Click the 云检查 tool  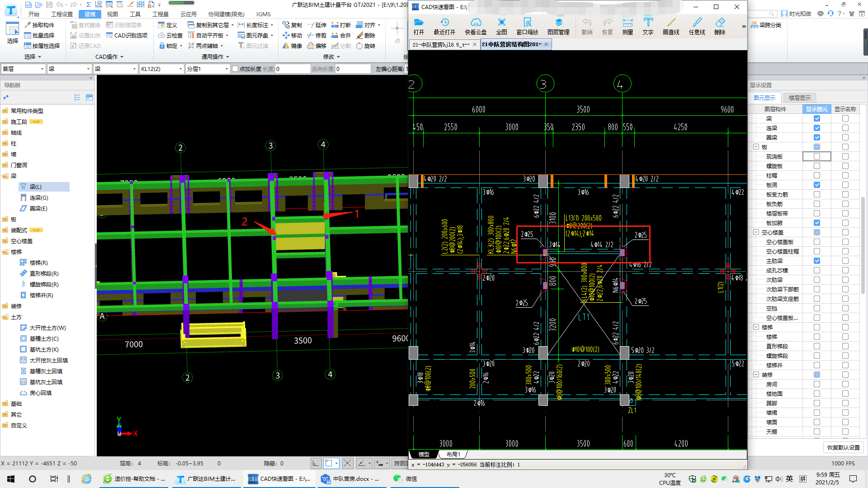tap(170, 35)
